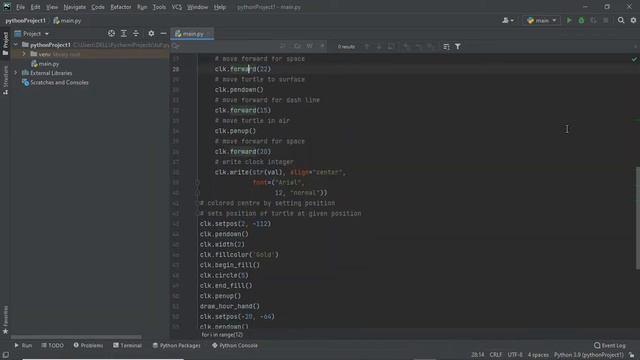640x360 pixels.
Task: Go to next search occurrence arrow
Action: point(379,47)
